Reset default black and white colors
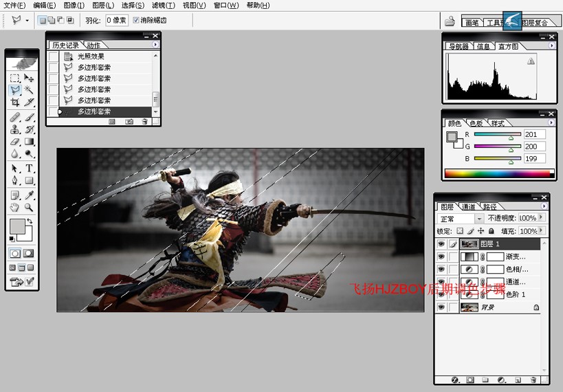563x392 pixels. coord(12,239)
